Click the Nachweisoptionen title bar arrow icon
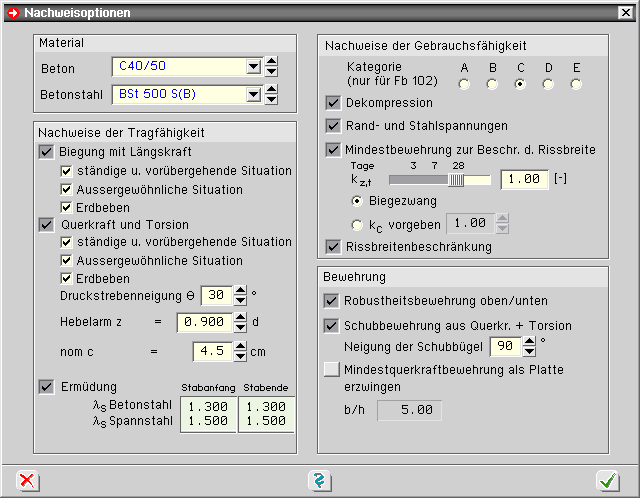The height and width of the screenshot is (498, 640). pos(13,12)
